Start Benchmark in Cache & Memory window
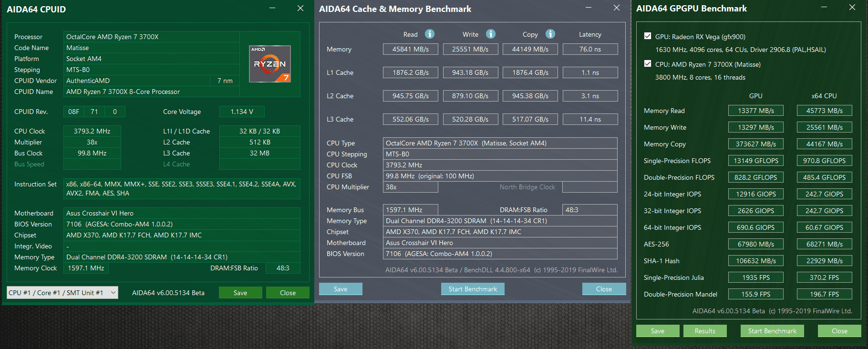The width and height of the screenshot is (868, 349). 473,289
